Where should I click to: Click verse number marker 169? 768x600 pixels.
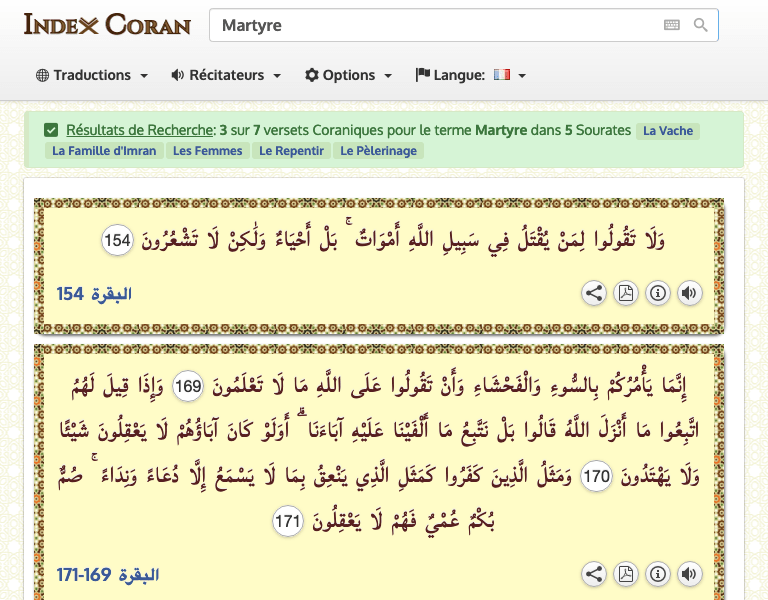188,386
